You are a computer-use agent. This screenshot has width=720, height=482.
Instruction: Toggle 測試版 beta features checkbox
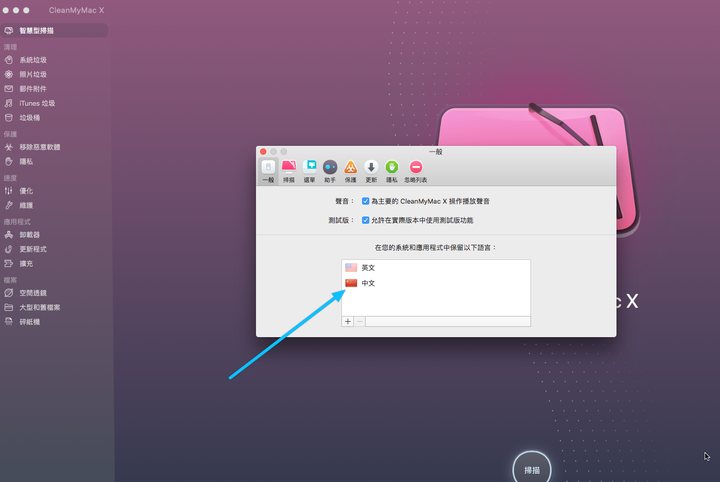[366, 220]
